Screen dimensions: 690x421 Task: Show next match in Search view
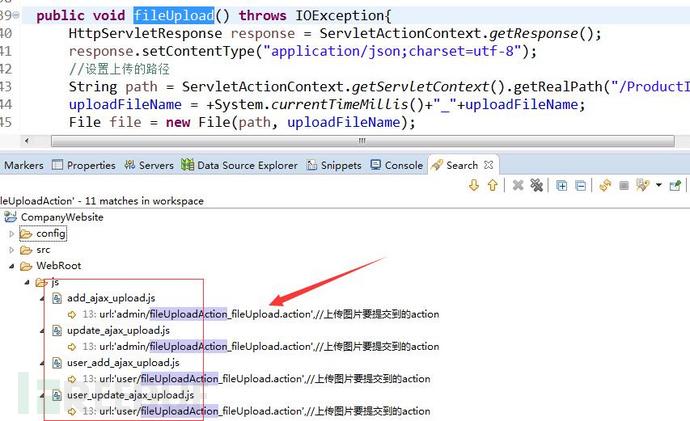pyautogui.click(x=473, y=185)
